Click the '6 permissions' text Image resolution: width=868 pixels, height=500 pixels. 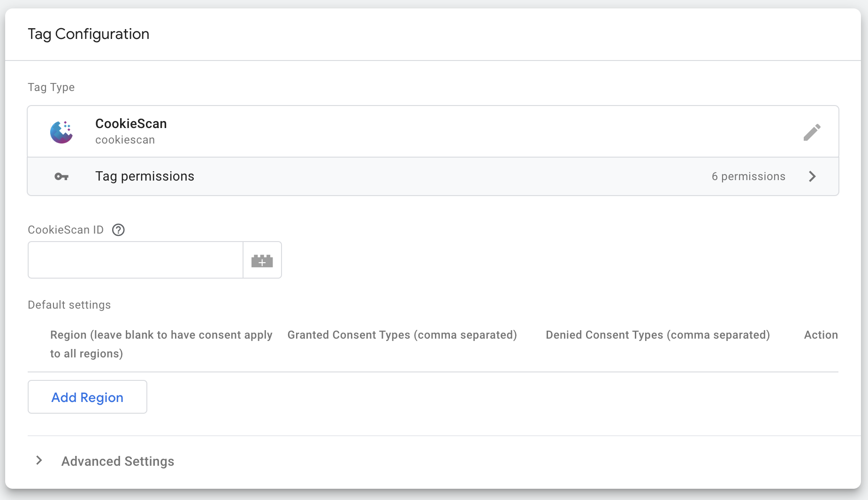pyautogui.click(x=748, y=176)
